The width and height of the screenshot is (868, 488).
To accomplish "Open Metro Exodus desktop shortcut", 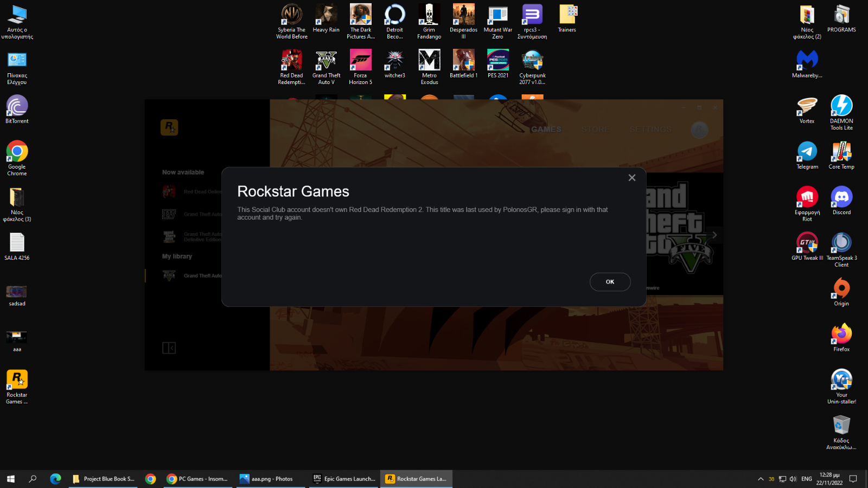I will point(429,67).
